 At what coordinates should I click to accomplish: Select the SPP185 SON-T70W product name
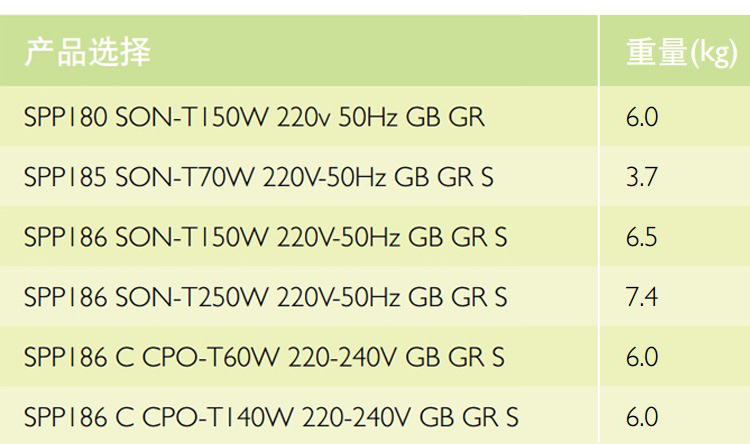[258, 177]
